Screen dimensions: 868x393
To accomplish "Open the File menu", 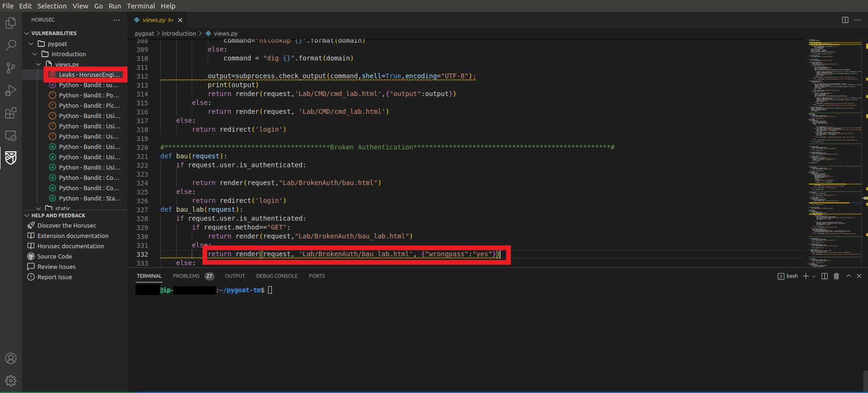I will 8,6.
